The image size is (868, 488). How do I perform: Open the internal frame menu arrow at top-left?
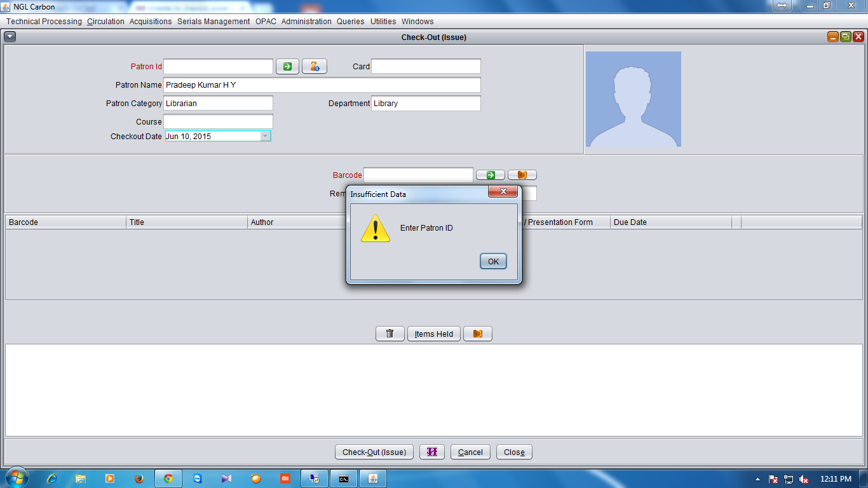pos(10,37)
